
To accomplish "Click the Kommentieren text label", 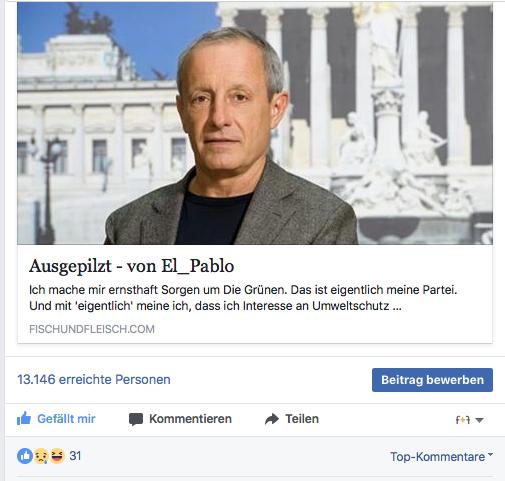I will point(190,419).
